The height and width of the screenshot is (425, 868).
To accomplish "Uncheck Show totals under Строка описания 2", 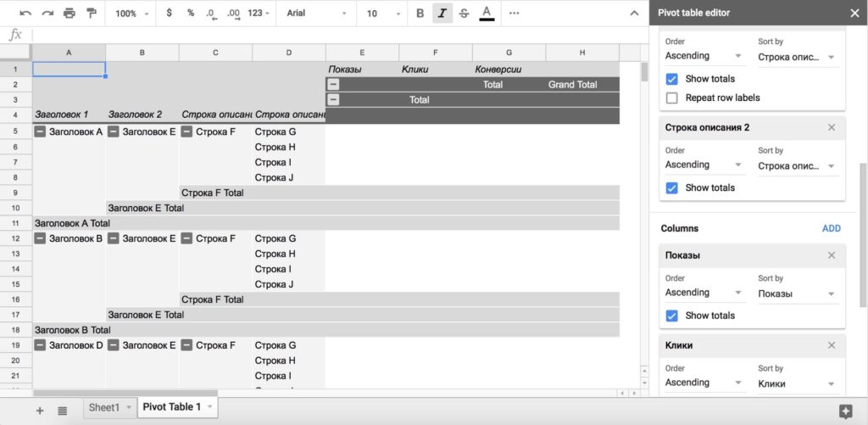I will click(x=672, y=187).
